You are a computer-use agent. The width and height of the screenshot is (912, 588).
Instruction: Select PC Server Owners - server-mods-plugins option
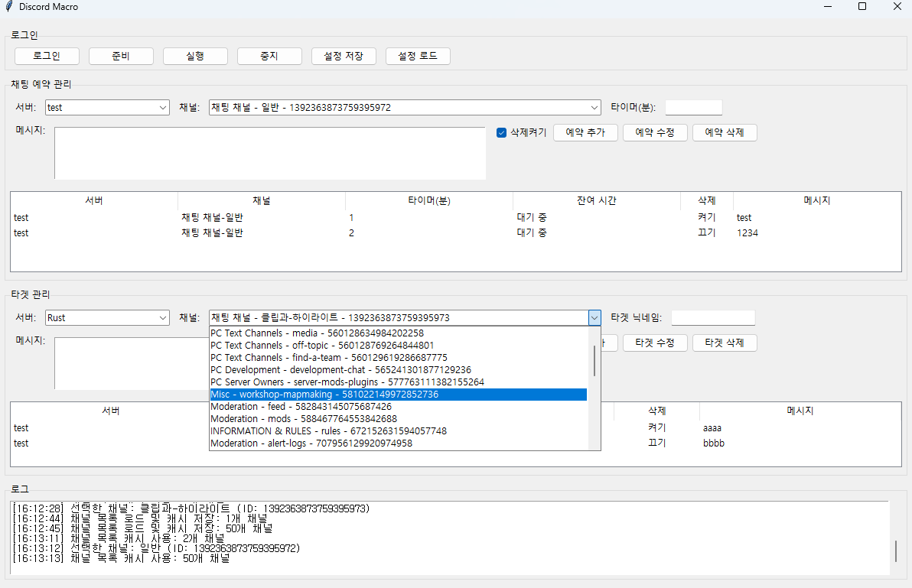tap(399, 382)
